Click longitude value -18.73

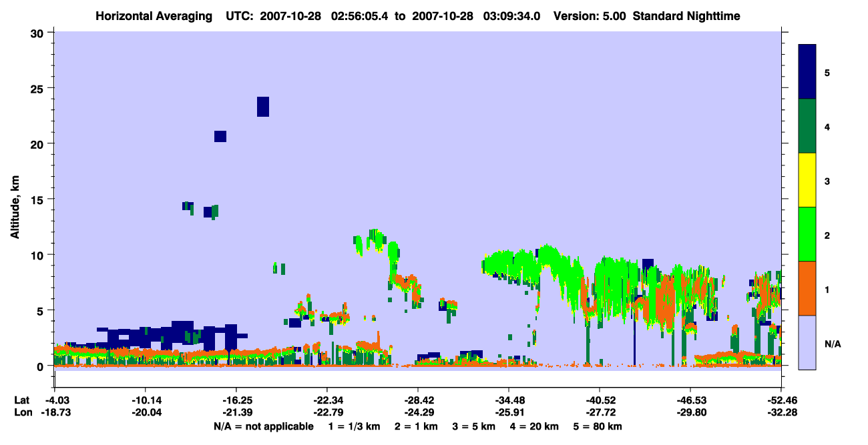tap(56, 412)
